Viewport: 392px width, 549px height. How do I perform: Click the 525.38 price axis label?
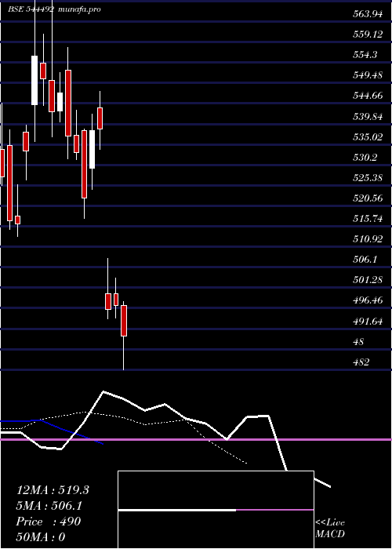(368, 178)
